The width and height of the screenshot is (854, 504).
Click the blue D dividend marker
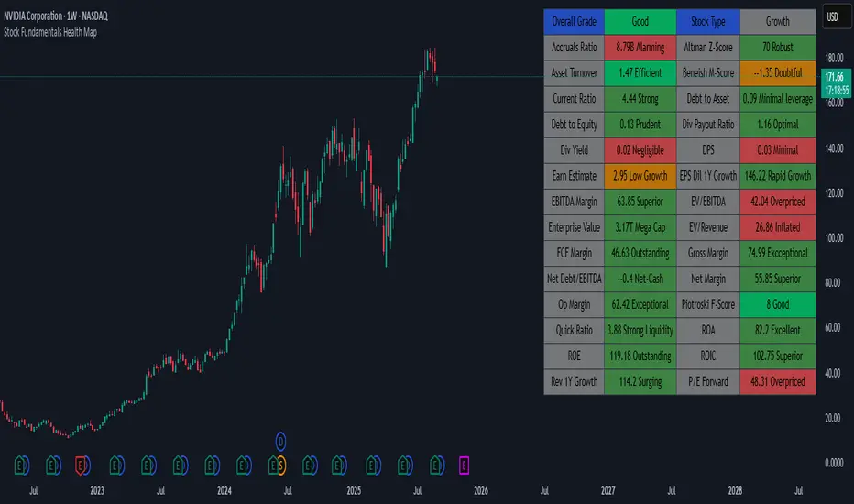coord(280,442)
